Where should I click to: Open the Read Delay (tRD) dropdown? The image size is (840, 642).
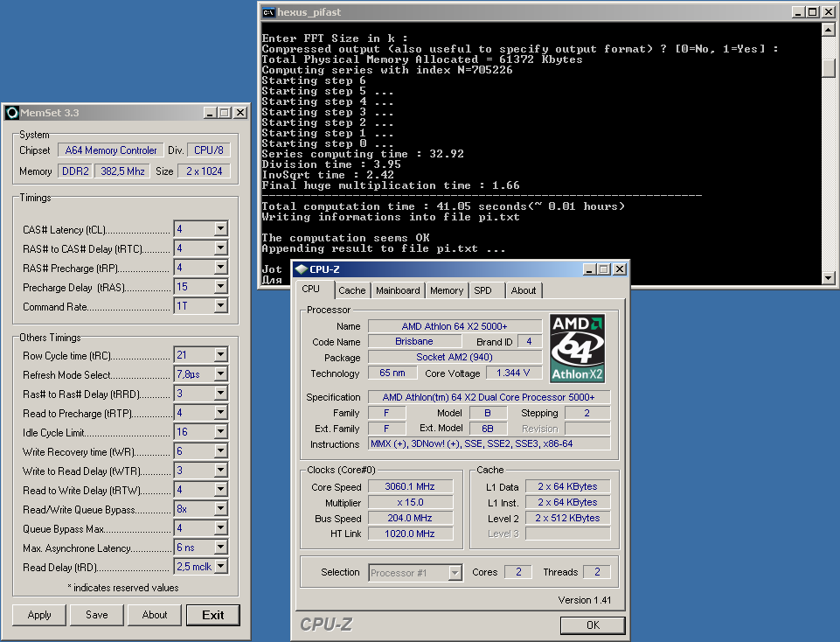click(x=220, y=567)
